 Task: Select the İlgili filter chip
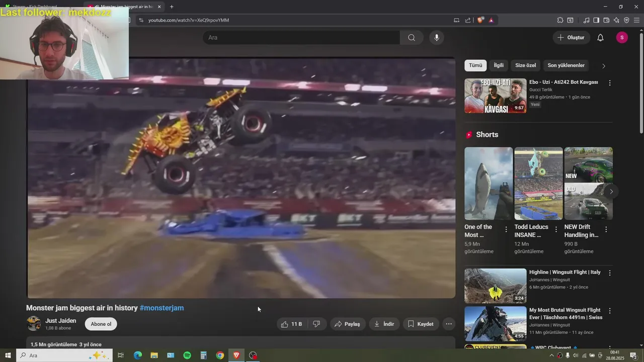(499, 65)
